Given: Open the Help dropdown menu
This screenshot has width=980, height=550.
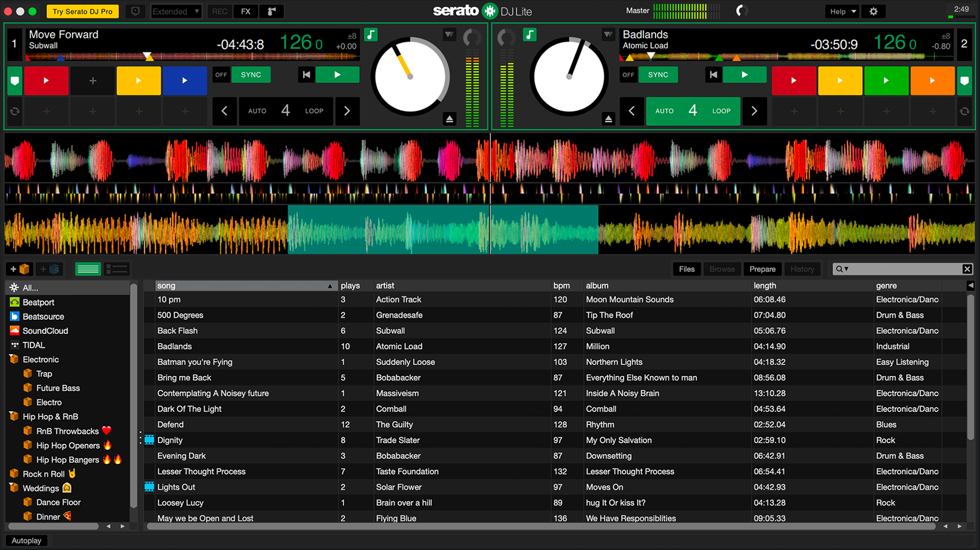Looking at the screenshot, I should coord(842,11).
